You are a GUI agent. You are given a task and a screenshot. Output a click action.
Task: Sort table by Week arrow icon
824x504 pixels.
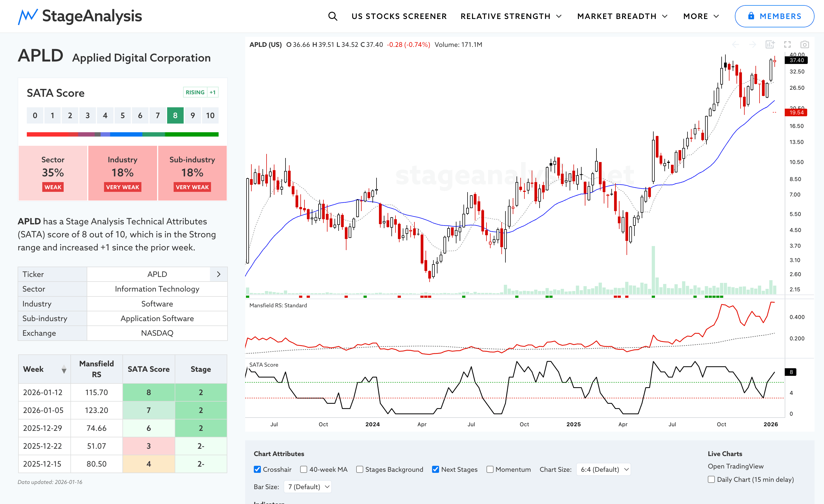tap(64, 369)
